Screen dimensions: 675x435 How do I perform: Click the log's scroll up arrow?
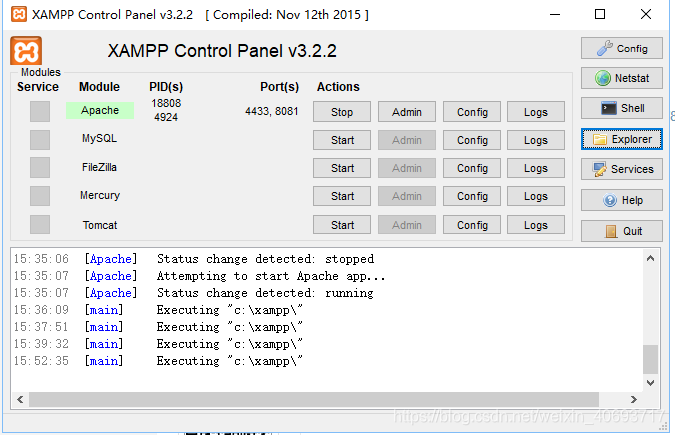(x=650, y=258)
